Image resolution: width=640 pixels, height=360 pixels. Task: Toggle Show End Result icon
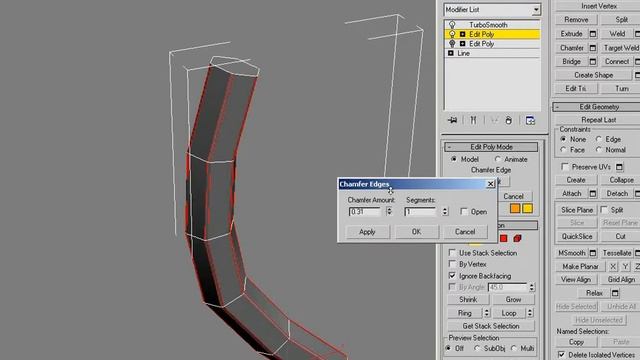[x=473, y=120]
